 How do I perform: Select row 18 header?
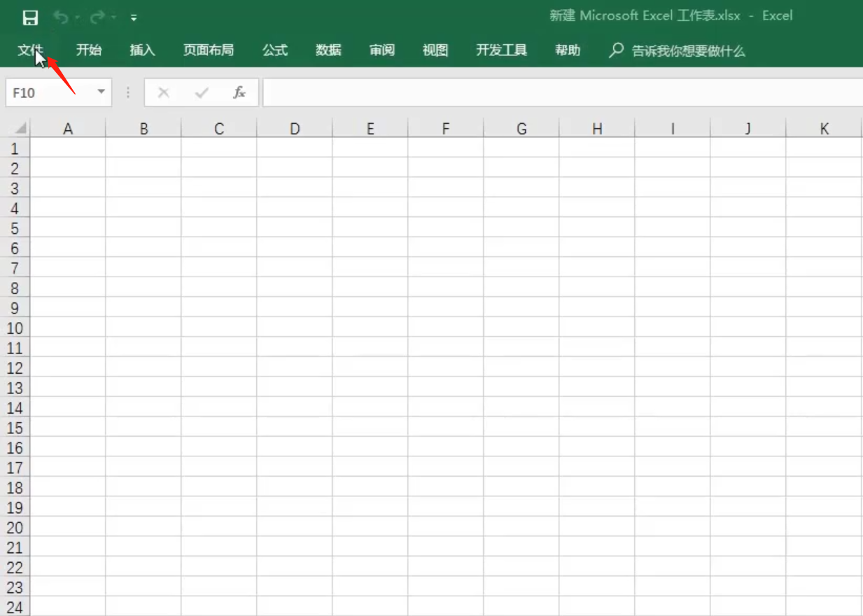tap(15, 487)
